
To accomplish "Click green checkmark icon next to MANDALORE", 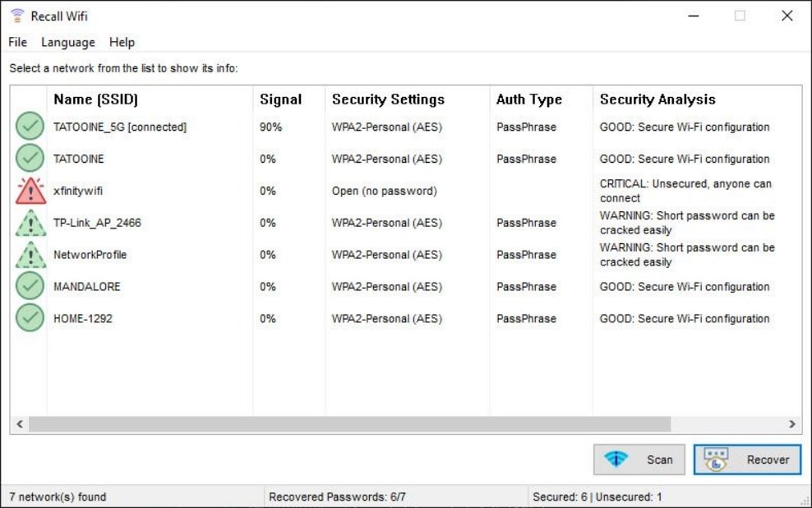I will (x=30, y=287).
